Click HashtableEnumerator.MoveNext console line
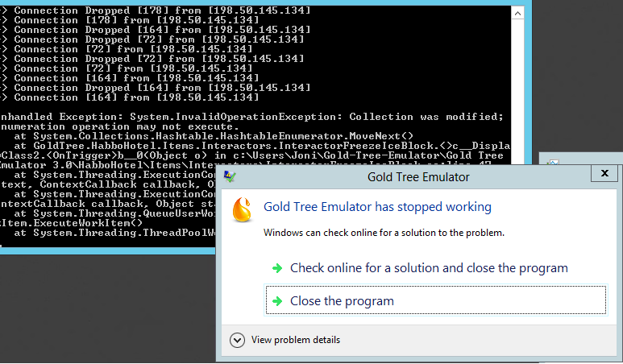Screen dimensions: 623x364 tap(214, 136)
